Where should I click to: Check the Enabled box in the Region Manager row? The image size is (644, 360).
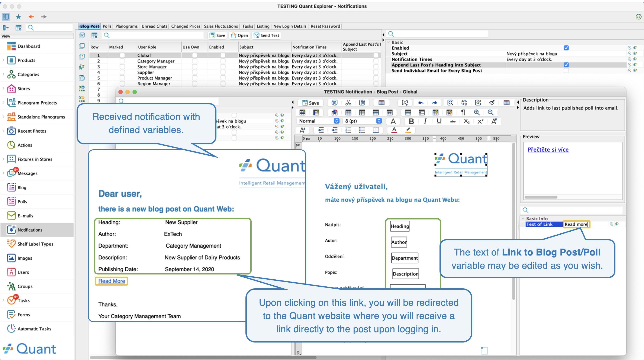click(x=223, y=84)
